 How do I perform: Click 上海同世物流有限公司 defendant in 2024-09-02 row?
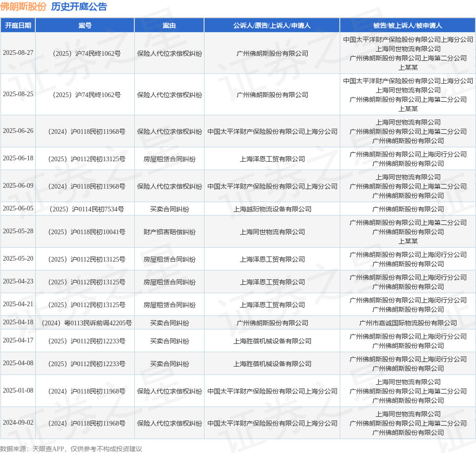[x=408, y=414]
